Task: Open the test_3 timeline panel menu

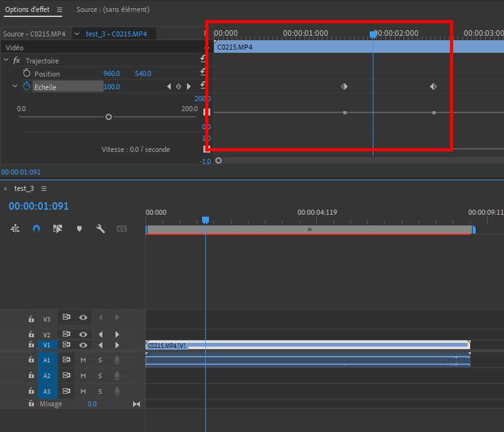Action: pyautogui.click(x=44, y=188)
